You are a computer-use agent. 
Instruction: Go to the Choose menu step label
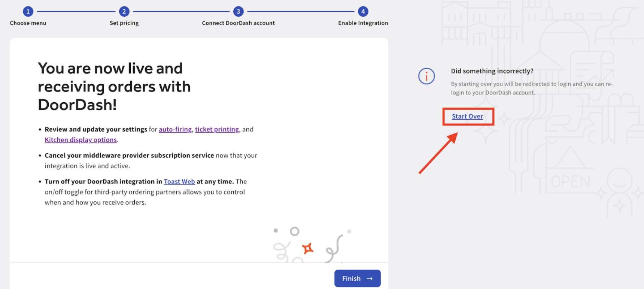(28, 23)
